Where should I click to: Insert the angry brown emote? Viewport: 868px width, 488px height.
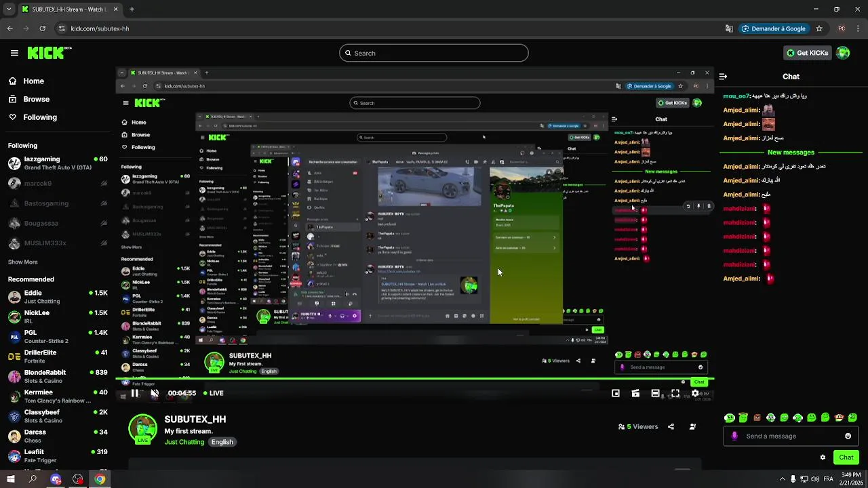[x=757, y=418]
